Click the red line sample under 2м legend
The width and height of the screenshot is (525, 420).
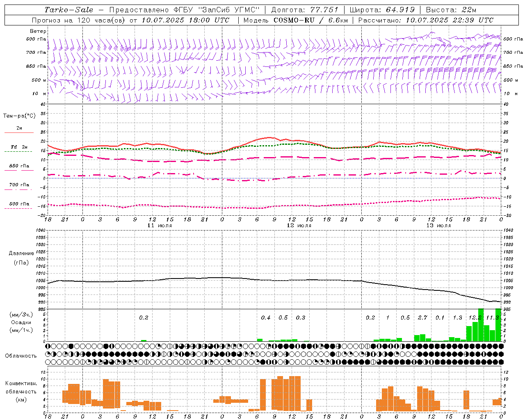point(19,132)
